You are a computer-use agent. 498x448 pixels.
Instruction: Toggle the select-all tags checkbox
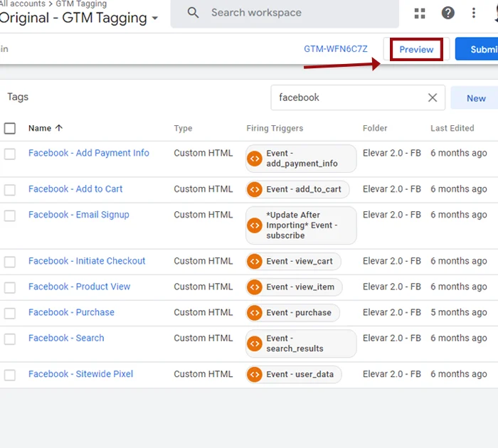[10, 128]
